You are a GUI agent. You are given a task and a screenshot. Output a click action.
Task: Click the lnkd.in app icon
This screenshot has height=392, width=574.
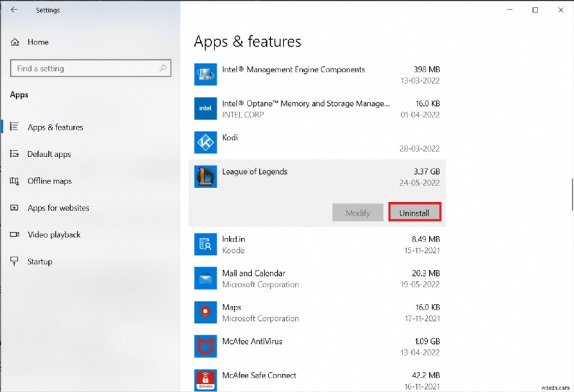[x=206, y=244]
